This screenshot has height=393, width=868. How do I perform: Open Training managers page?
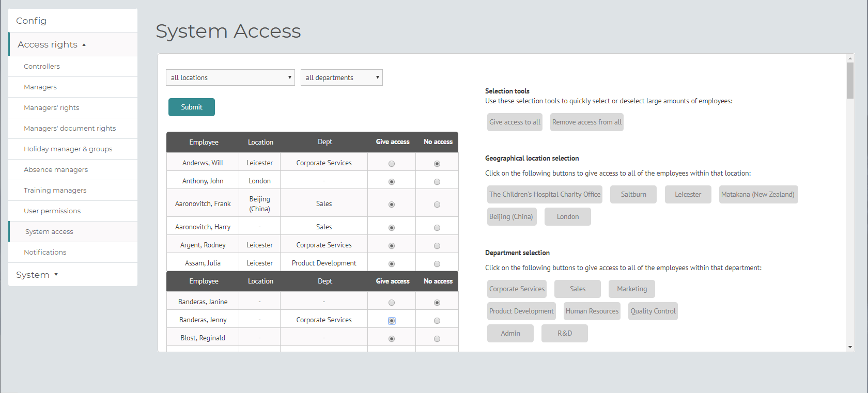(73, 190)
